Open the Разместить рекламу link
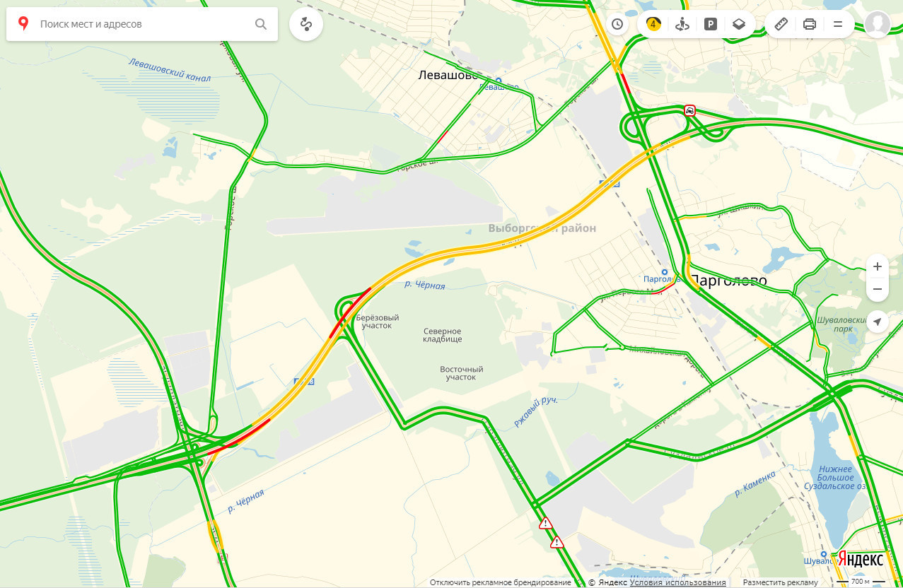The image size is (903, 588). pos(780,582)
